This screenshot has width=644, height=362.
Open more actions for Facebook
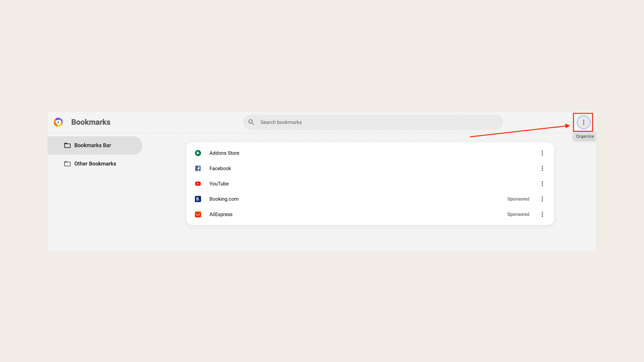point(542,169)
